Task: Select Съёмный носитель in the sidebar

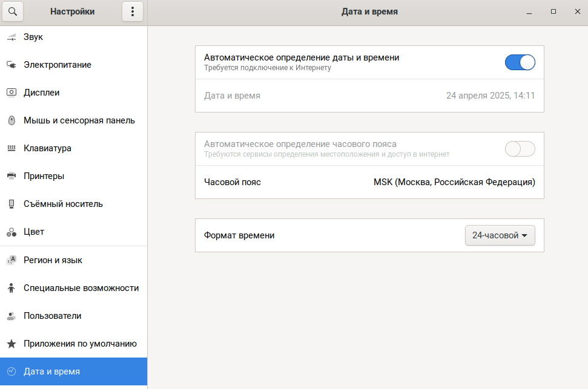Action: [x=73, y=204]
